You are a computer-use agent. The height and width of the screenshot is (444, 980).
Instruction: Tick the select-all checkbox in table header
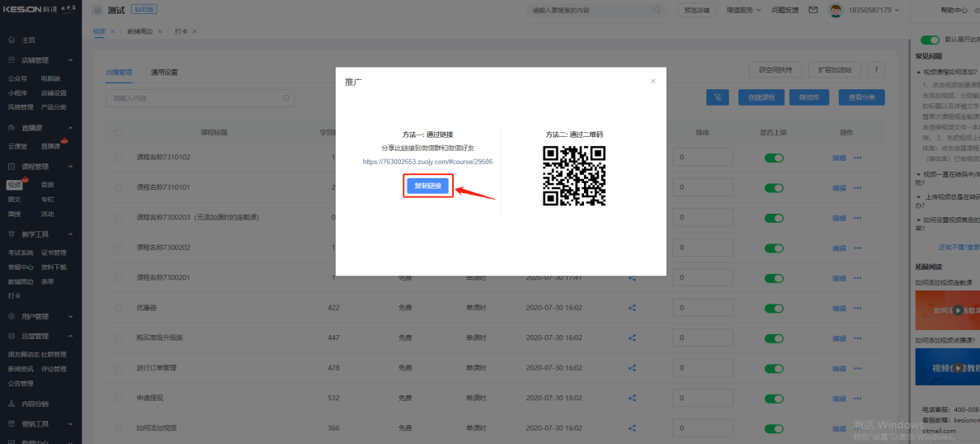(119, 132)
